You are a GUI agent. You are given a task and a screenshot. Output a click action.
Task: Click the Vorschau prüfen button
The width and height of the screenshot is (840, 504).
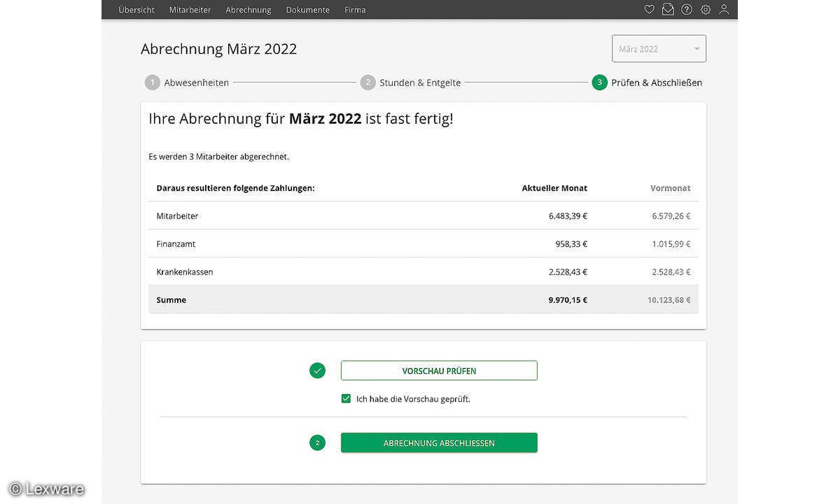[439, 370]
